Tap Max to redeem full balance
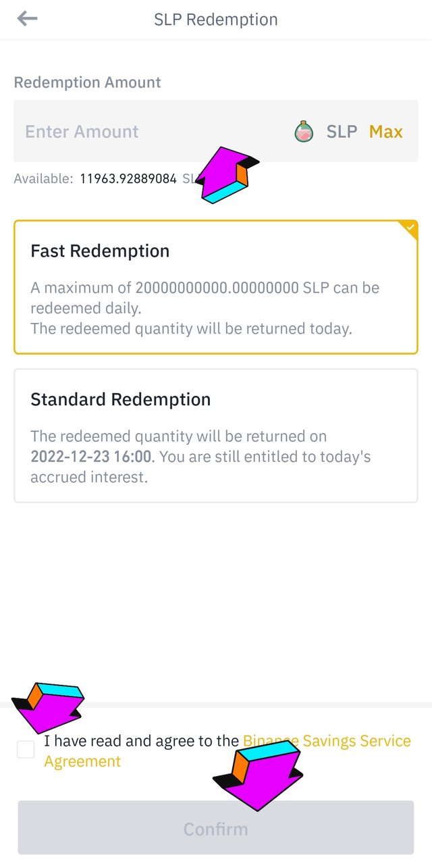432x868 pixels. click(385, 132)
